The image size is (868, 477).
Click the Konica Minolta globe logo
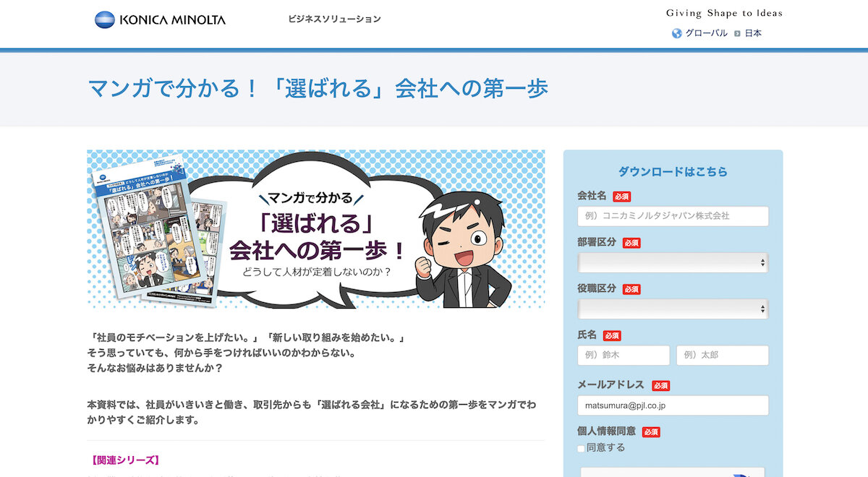tap(105, 20)
